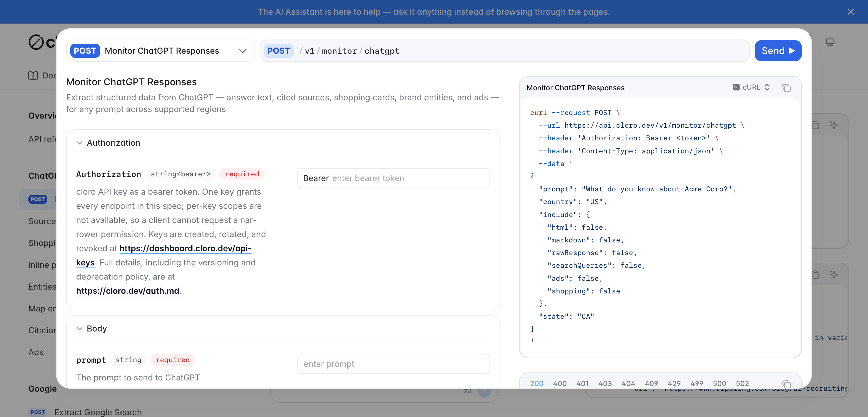Screen dimensions: 868x417
Task: Open Extract Google Search in sidebar
Action: click(98, 412)
